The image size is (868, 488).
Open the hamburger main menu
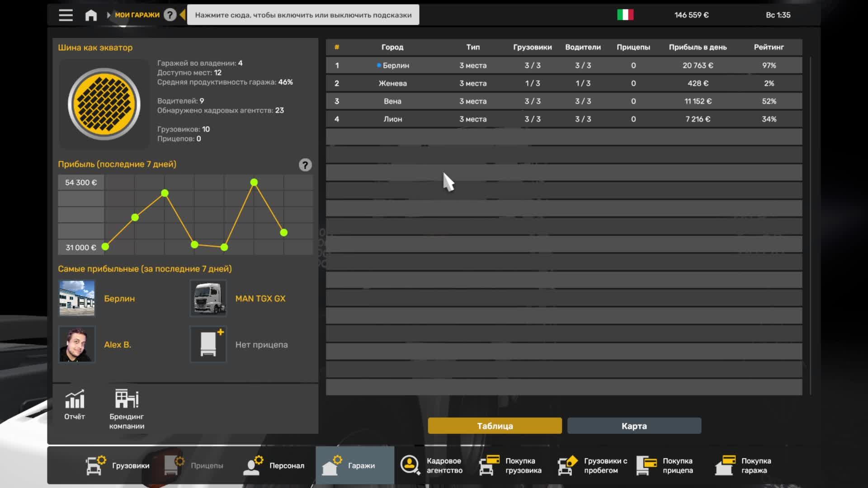(66, 15)
